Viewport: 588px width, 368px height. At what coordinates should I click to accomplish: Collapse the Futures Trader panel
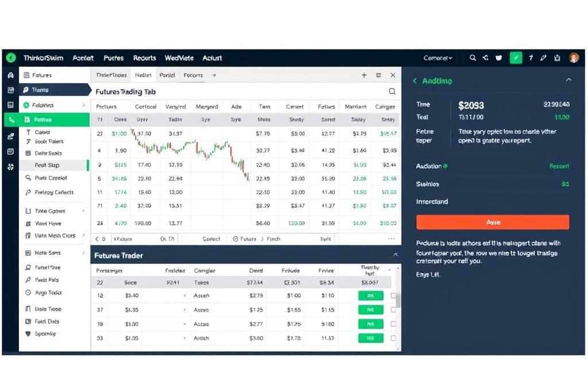tap(395, 255)
